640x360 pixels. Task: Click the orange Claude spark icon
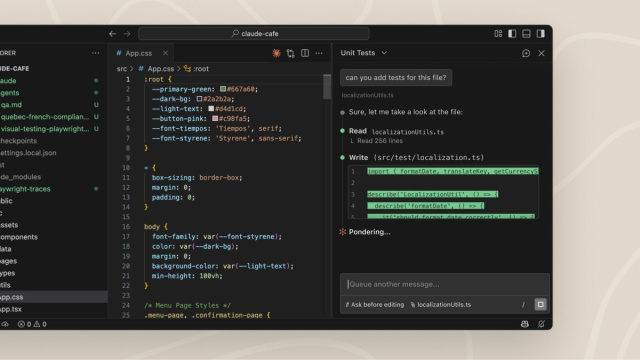click(x=276, y=53)
